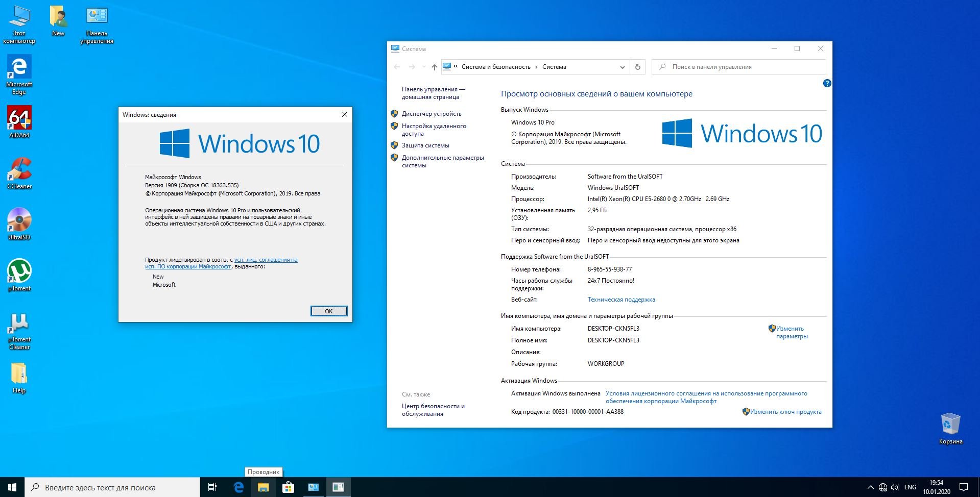
Task: Open Дополнительные параметры системы
Action: pyautogui.click(x=443, y=161)
